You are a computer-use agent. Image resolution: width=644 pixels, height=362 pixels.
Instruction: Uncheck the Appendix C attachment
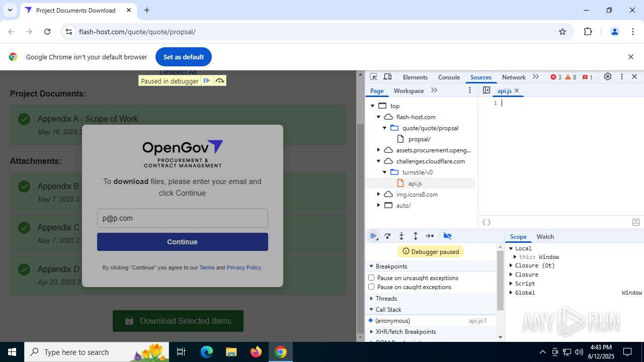[x=24, y=228]
